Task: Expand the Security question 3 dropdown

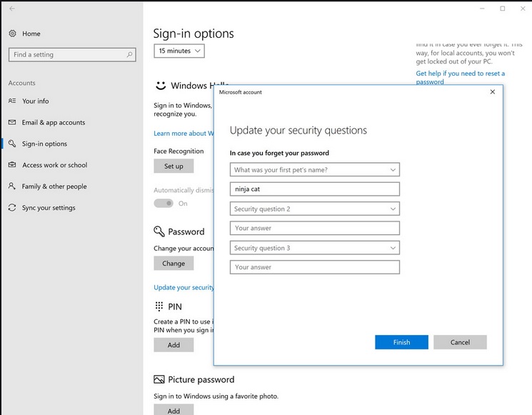Action: tap(314, 248)
